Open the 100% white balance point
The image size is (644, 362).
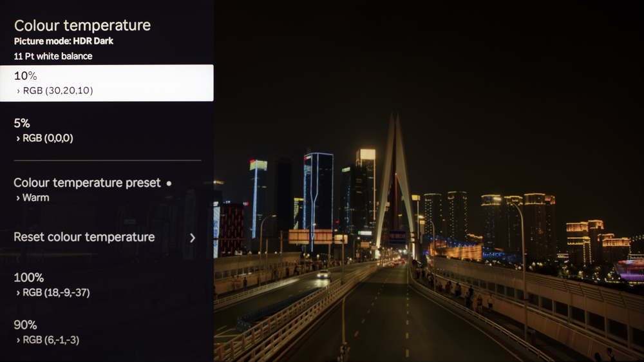(107, 284)
